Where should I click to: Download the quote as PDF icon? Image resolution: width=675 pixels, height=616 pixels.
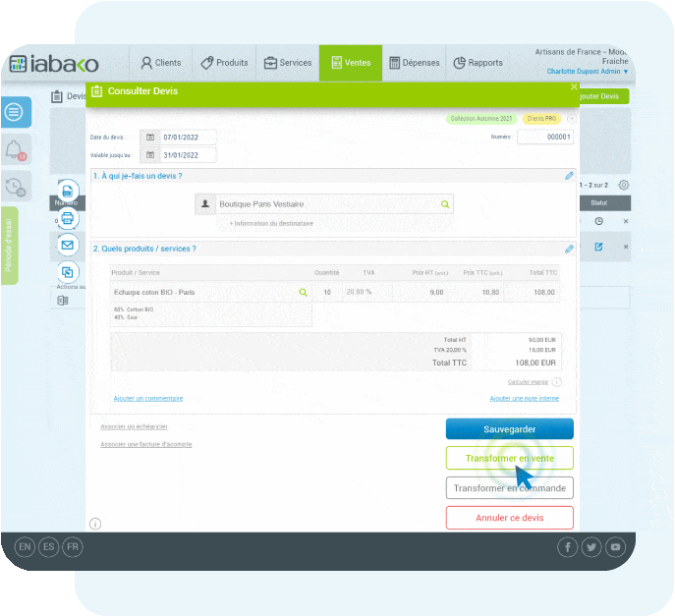(68, 191)
